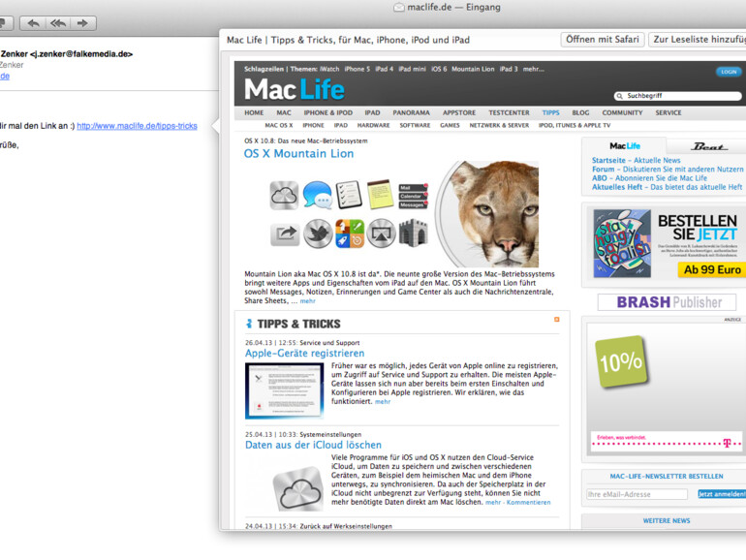The image size is (746, 560).
Task: Open the PANORAMA nav item
Action: pos(411,112)
